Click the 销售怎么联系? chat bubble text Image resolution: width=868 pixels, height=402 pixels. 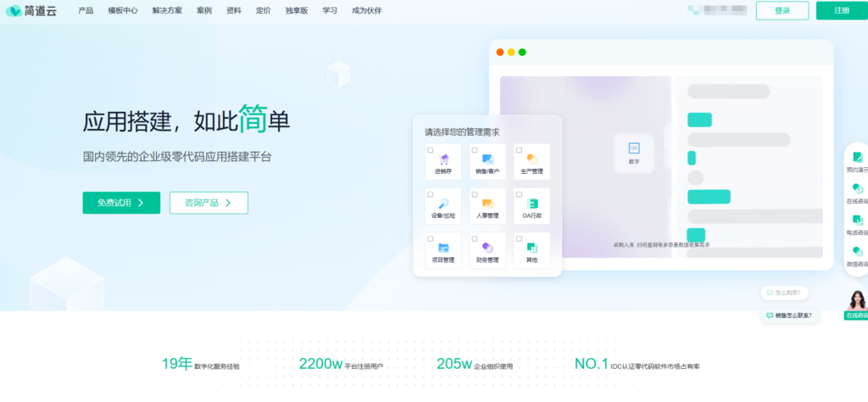(x=793, y=315)
